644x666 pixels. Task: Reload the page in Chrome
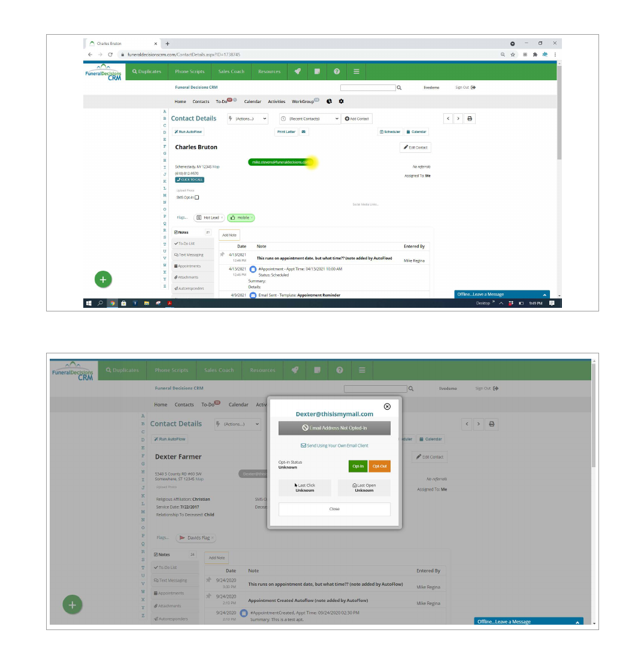click(110, 55)
